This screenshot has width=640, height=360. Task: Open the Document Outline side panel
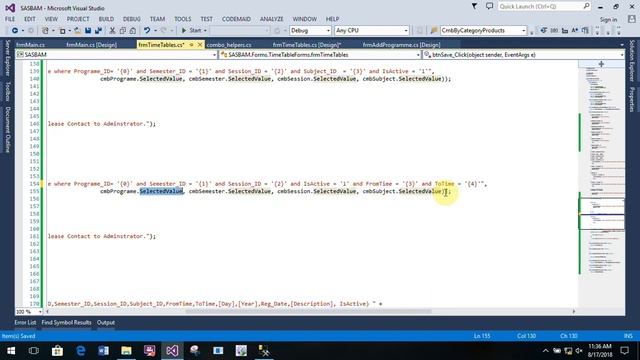(7, 130)
